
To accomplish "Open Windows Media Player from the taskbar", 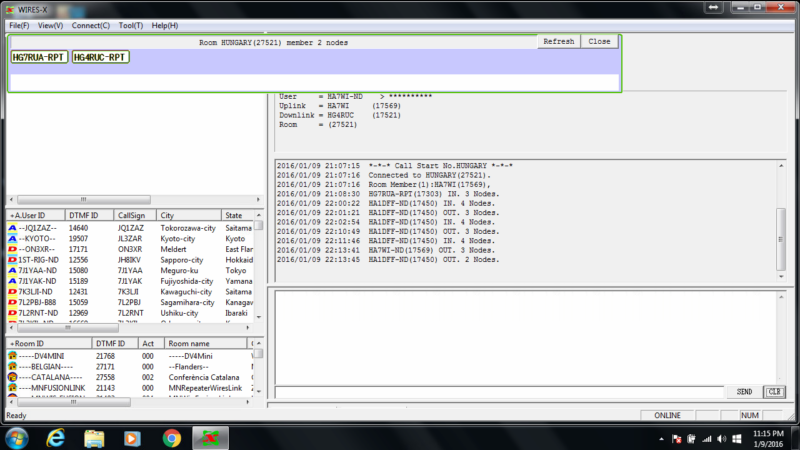I will click(132, 437).
